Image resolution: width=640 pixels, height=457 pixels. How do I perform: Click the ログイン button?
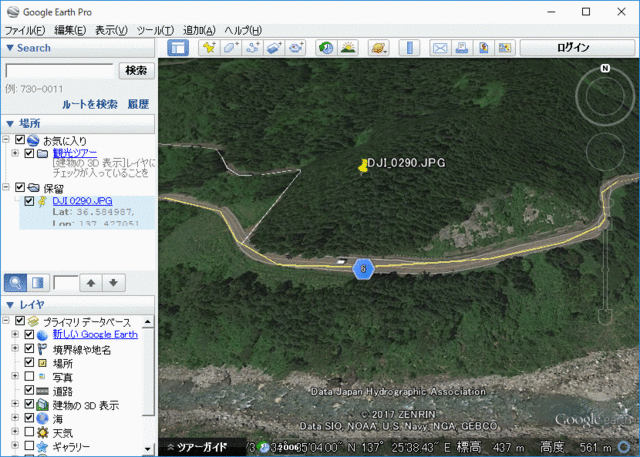tap(577, 48)
